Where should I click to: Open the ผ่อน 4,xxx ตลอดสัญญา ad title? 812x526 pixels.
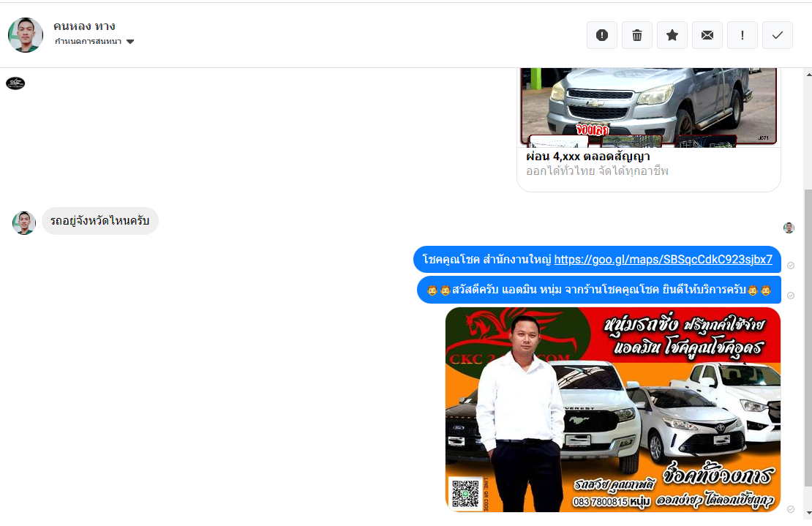click(588, 157)
